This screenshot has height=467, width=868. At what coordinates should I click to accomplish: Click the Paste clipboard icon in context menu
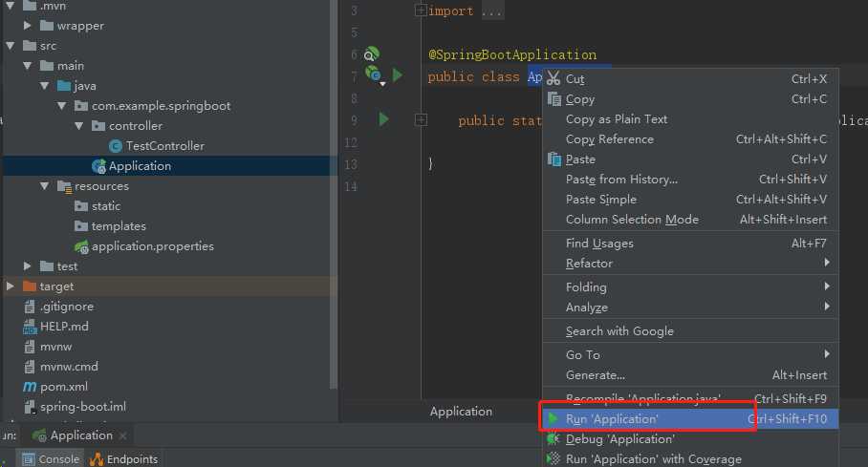tap(553, 159)
